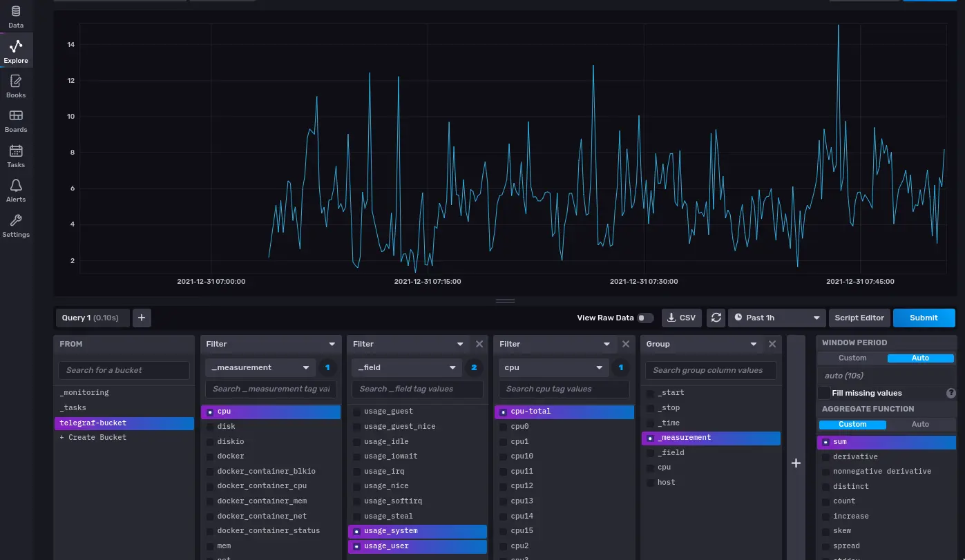Open the Script Editor
The width and height of the screenshot is (965, 560).
pyautogui.click(x=859, y=318)
